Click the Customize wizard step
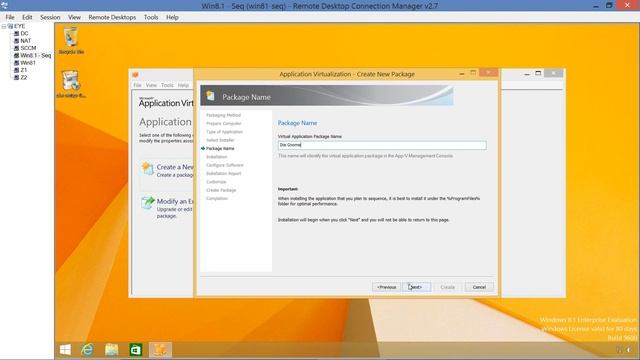 pos(216,182)
